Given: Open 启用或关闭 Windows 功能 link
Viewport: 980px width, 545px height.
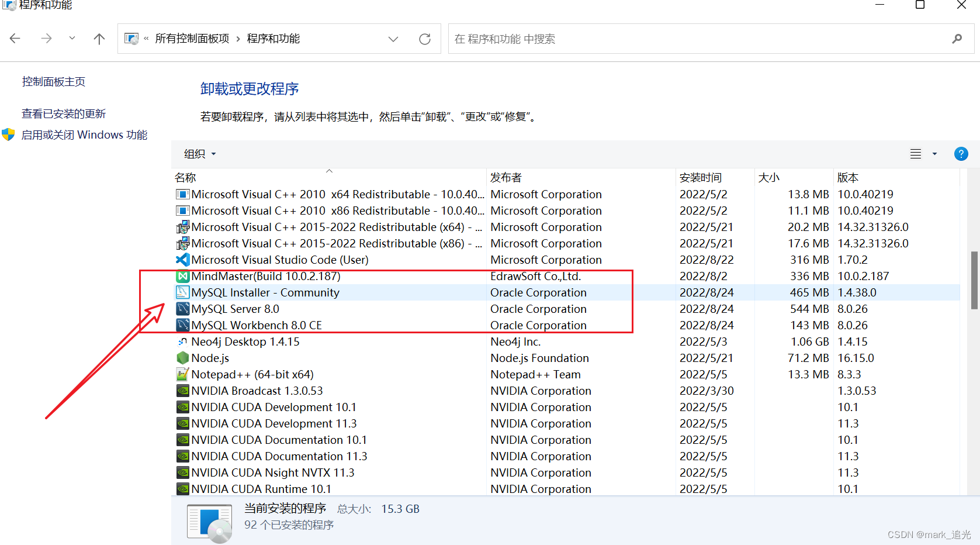Looking at the screenshot, I should [x=84, y=135].
